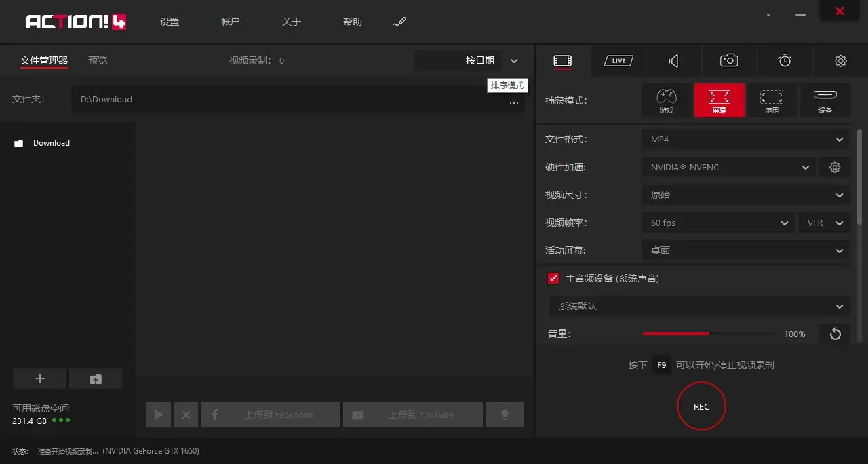Select the 游戏 gamepad capture mode
Screen dimensions: 868x464
(x=667, y=100)
